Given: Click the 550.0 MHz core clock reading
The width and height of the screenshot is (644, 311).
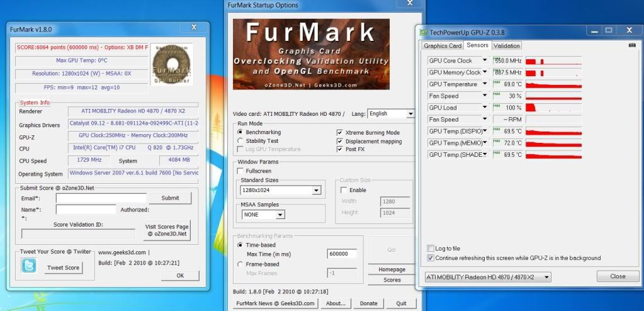Looking at the screenshot, I should [x=507, y=61].
